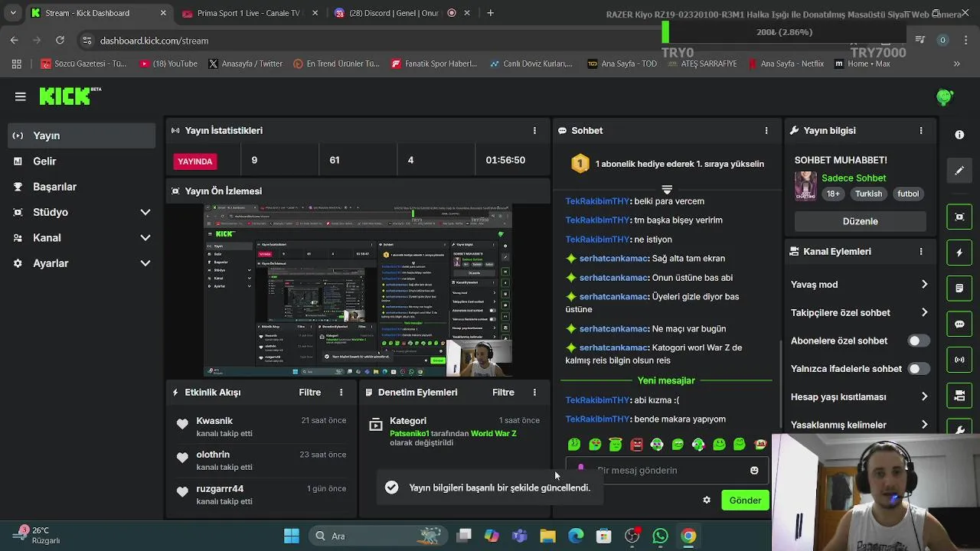This screenshot has height=551, width=980.
Task: Select Gelir in the sidebar
Action: click(x=81, y=161)
